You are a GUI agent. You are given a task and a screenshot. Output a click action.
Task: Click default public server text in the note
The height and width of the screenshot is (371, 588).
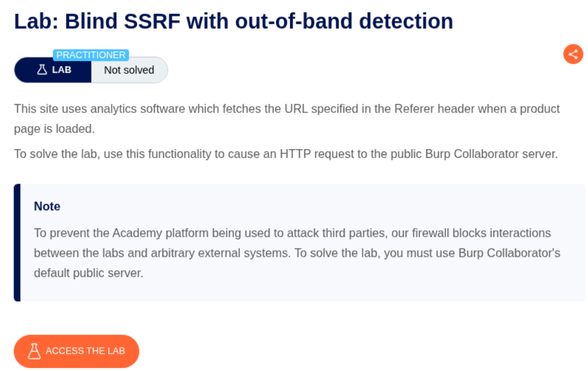pos(89,274)
